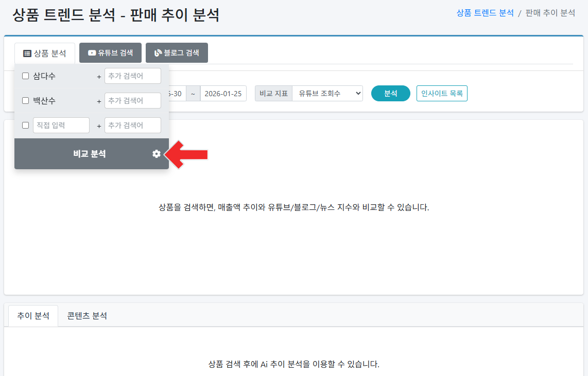Switch to the 유튜브 검색 tab
Viewport: 588px width, 376px height.
(110, 52)
